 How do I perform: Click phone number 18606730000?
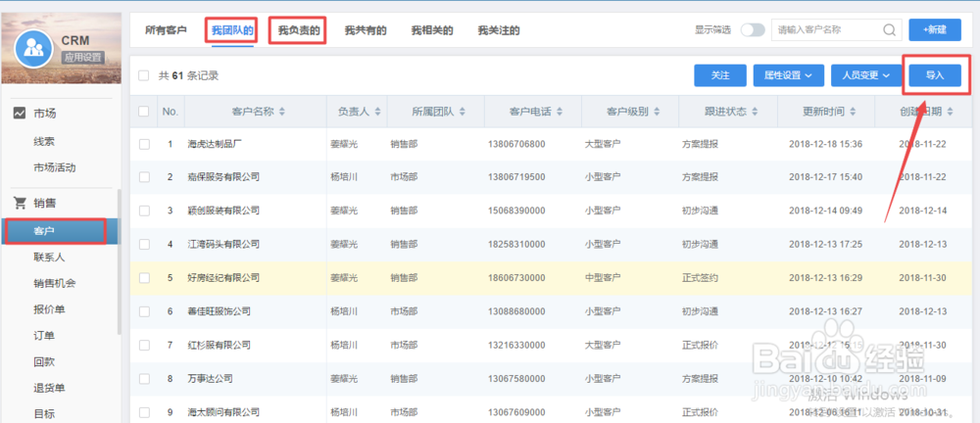516,277
